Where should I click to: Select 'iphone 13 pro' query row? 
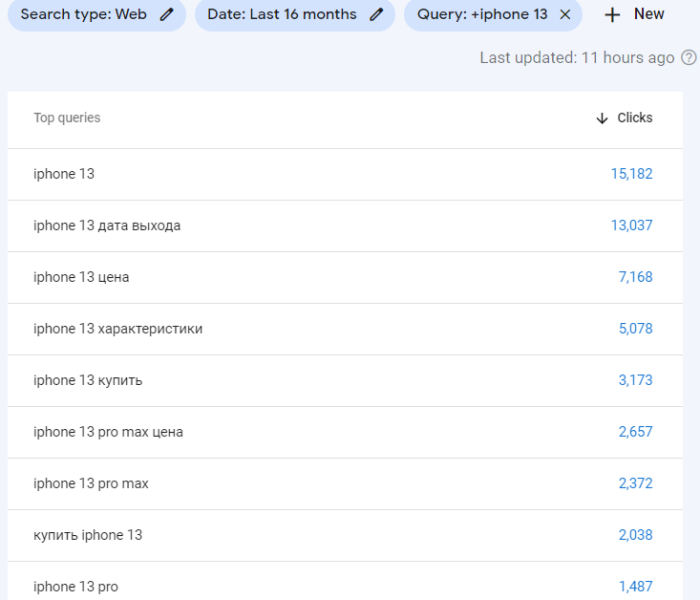coord(345,581)
